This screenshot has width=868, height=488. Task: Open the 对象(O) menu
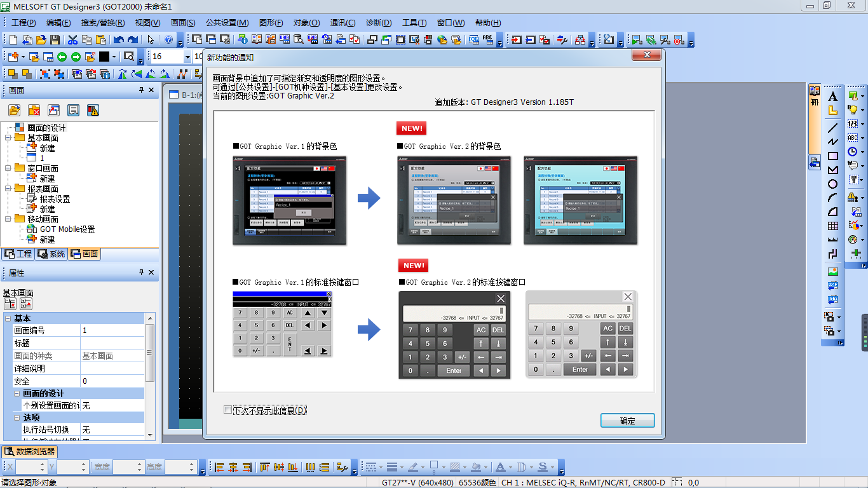[x=307, y=23]
